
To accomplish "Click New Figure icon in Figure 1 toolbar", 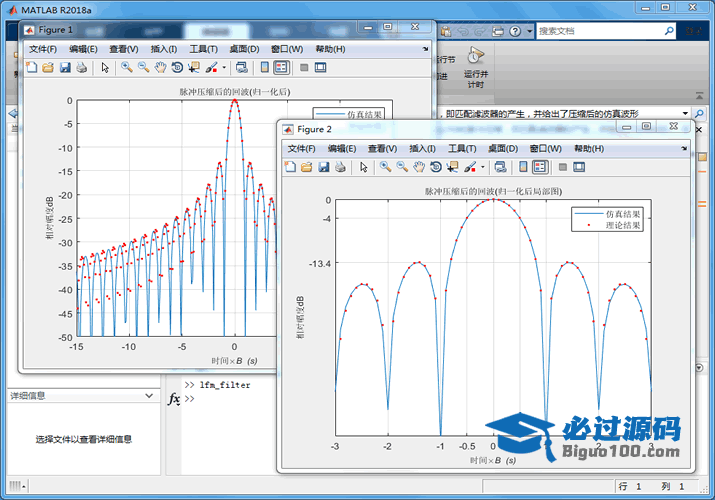I will tap(31, 67).
